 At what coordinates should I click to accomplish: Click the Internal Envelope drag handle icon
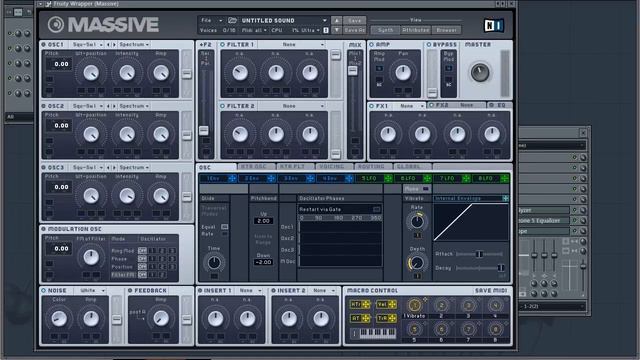[505, 198]
